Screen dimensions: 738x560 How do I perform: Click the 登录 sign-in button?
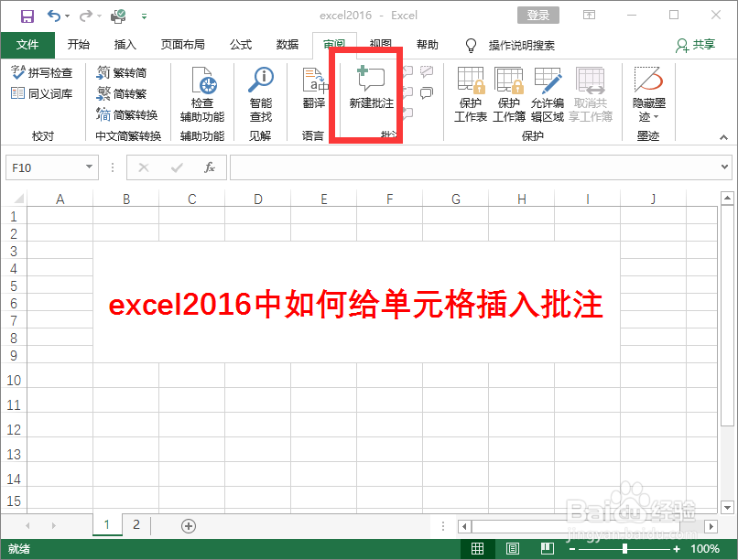click(x=538, y=15)
